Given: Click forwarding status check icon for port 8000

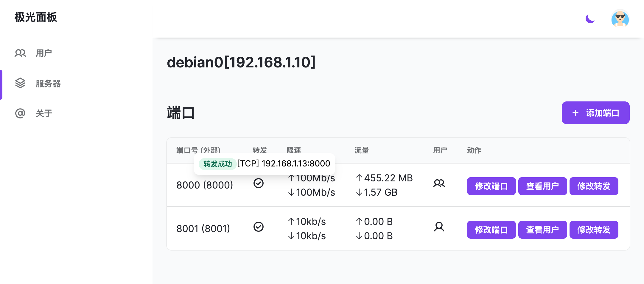Looking at the screenshot, I should pyautogui.click(x=258, y=183).
